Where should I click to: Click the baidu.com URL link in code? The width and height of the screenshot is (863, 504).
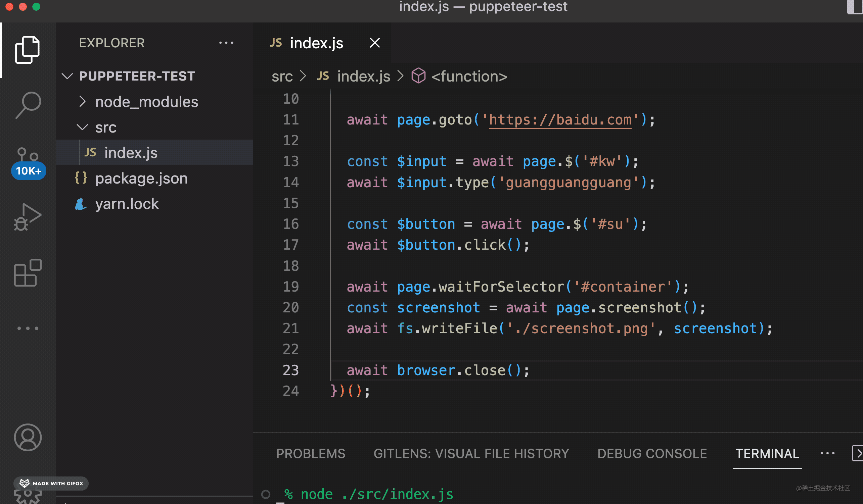(560, 120)
